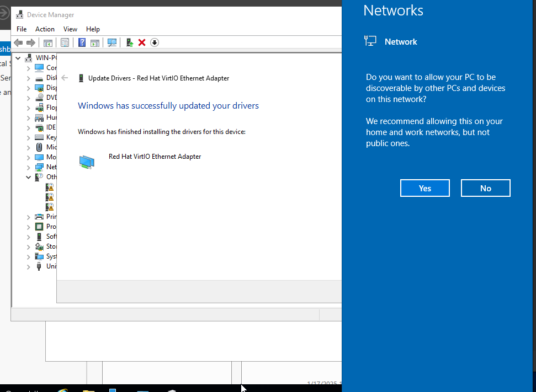Collapse the WIN-PC root node
This screenshot has width=536, height=392.
(x=18, y=58)
